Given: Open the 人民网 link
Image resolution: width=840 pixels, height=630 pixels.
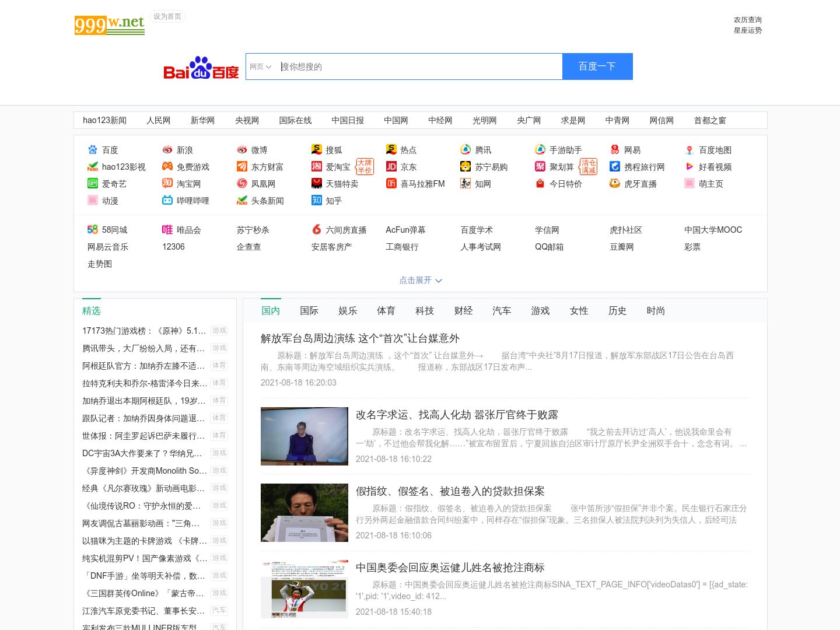Looking at the screenshot, I should 158,120.
